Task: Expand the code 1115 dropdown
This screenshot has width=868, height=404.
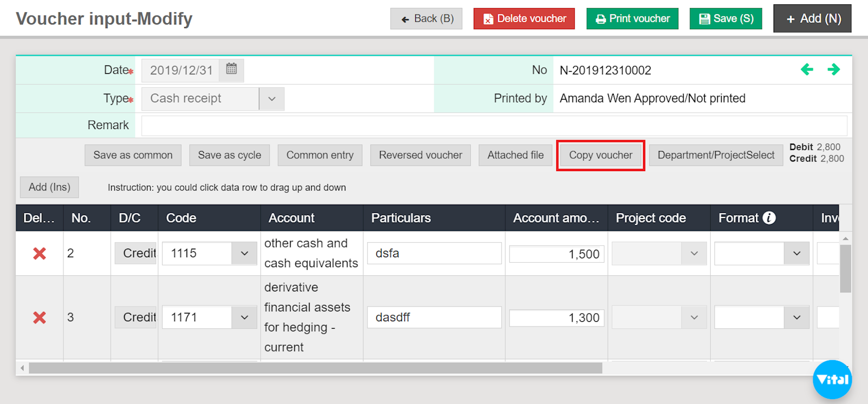Action: [x=245, y=253]
